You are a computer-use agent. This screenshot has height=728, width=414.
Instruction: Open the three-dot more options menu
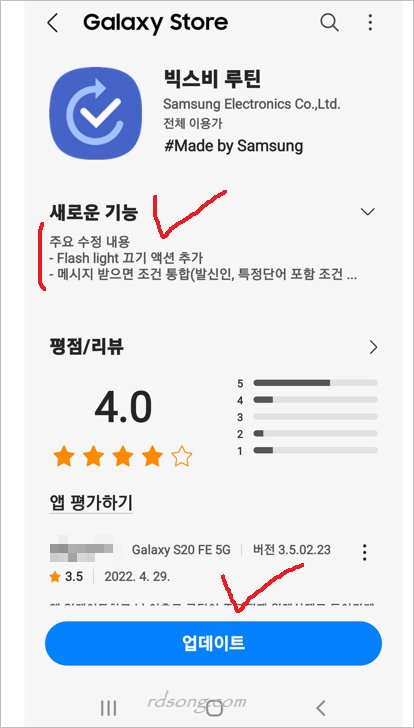tap(370, 22)
